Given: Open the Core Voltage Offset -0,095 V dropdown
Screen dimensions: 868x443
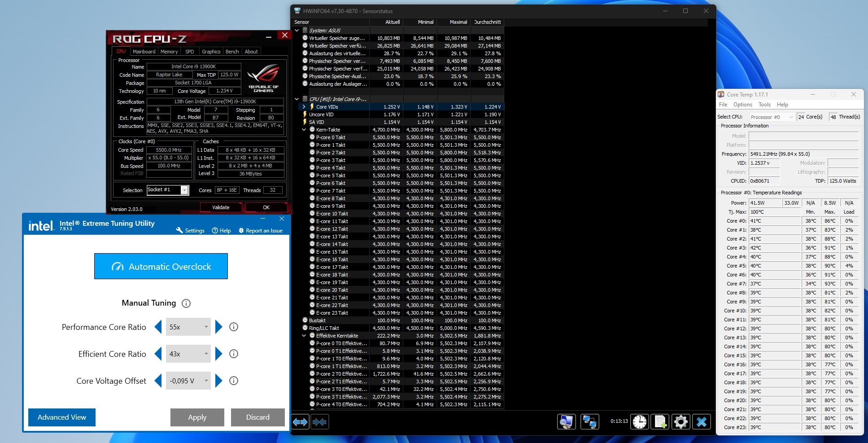Looking at the screenshot, I should 188,381.
